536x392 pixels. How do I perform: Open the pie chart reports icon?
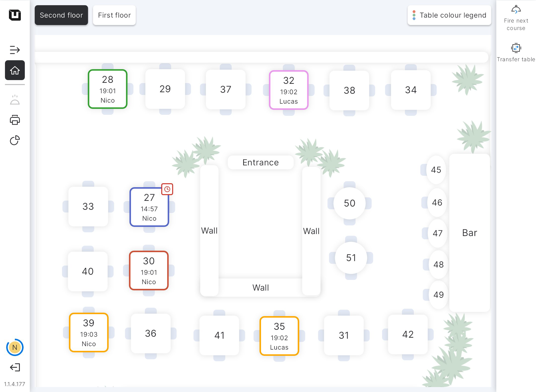pyautogui.click(x=15, y=140)
